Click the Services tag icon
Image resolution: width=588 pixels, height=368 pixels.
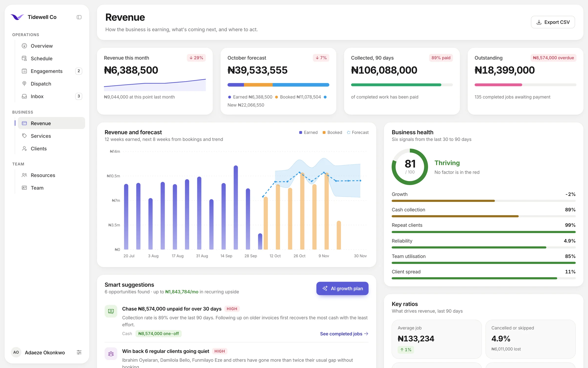[24, 136]
